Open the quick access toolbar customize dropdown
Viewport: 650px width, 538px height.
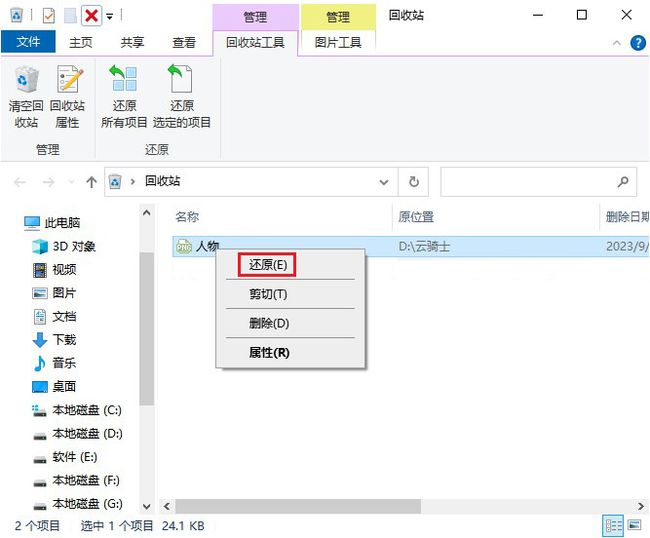coord(110,17)
